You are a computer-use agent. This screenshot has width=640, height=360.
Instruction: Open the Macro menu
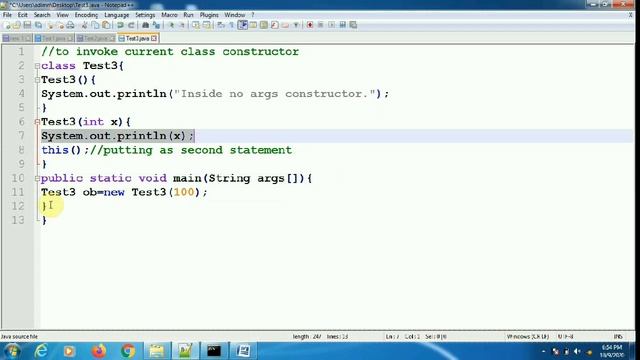pyautogui.click(x=169, y=15)
